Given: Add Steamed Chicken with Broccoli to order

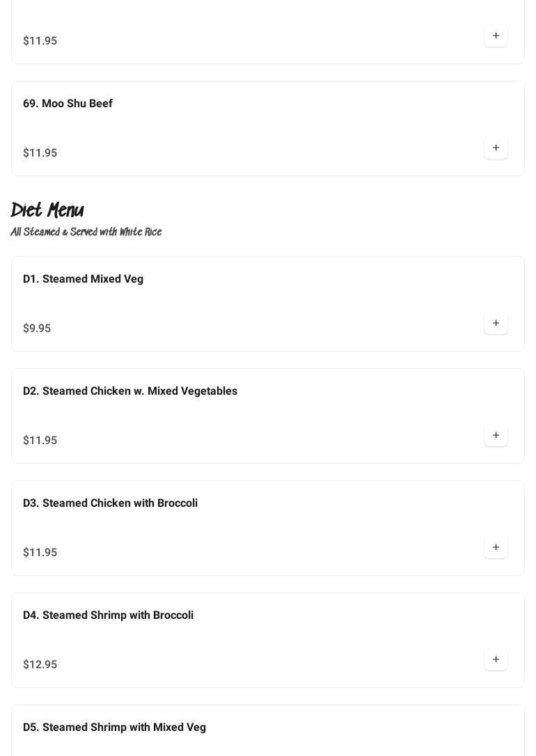Looking at the screenshot, I should (x=496, y=547).
